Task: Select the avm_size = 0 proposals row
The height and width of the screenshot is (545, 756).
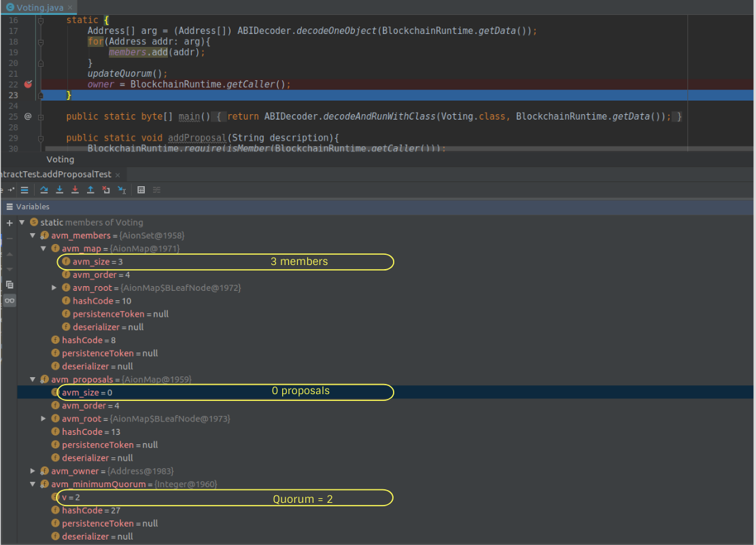Action: coord(385,392)
